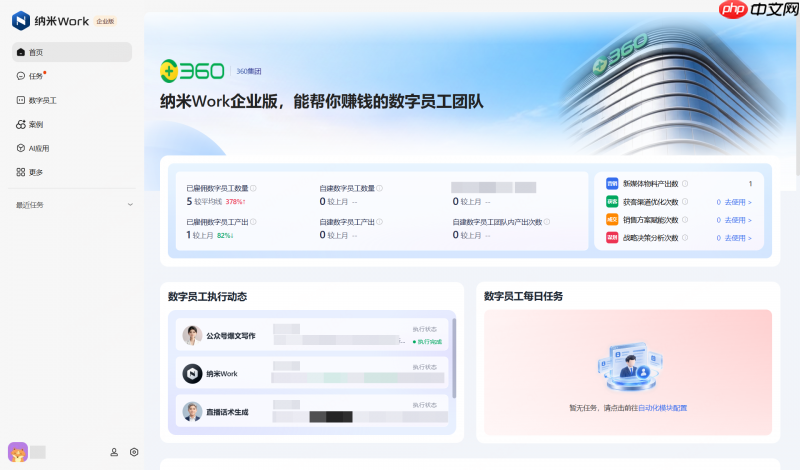This screenshot has height=470, width=800.
Task: Open the 直播话术生成 activity row
Action: click(x=312, y=411)
